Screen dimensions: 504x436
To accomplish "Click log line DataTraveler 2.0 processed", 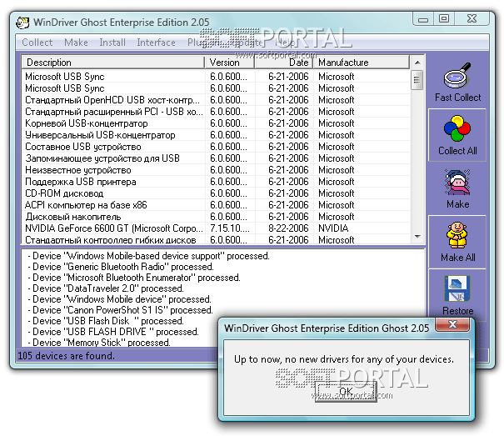I will coord(106,288).
